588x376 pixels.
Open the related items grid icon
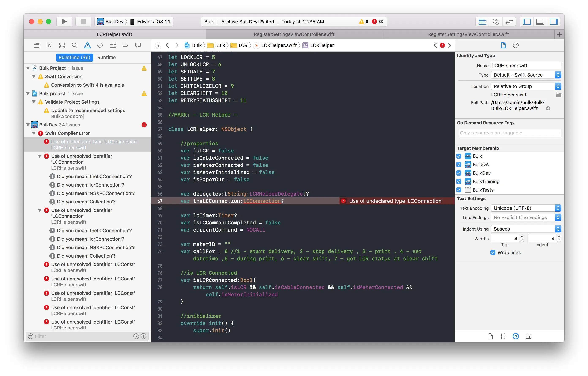pyautogui.click(x=157, y=45)
